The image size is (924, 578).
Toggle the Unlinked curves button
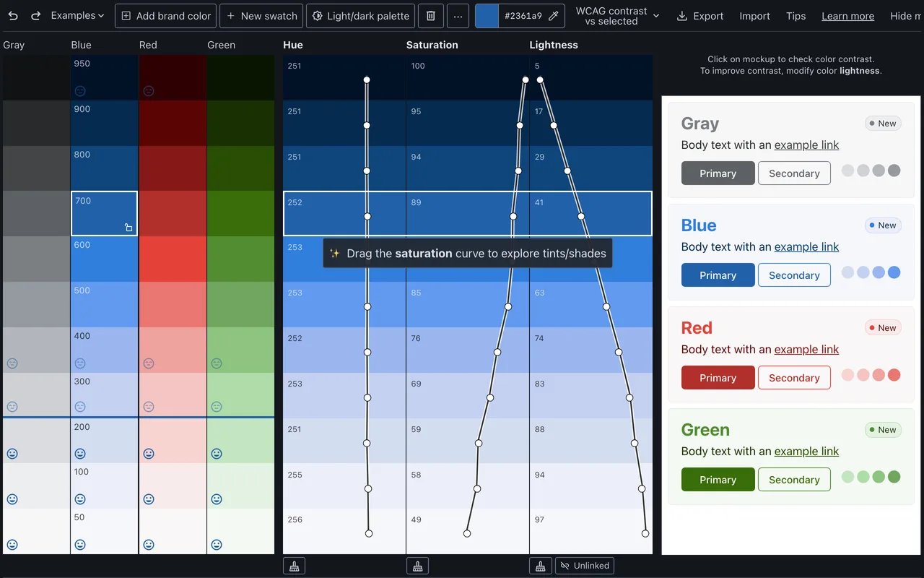click(x=585, y=566)
